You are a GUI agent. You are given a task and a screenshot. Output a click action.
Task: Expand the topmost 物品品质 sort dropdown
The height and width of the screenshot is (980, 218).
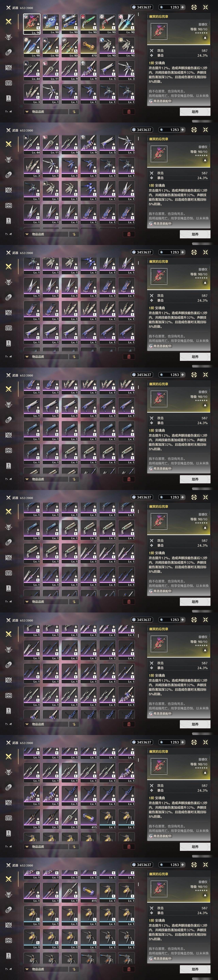[46, 112]
